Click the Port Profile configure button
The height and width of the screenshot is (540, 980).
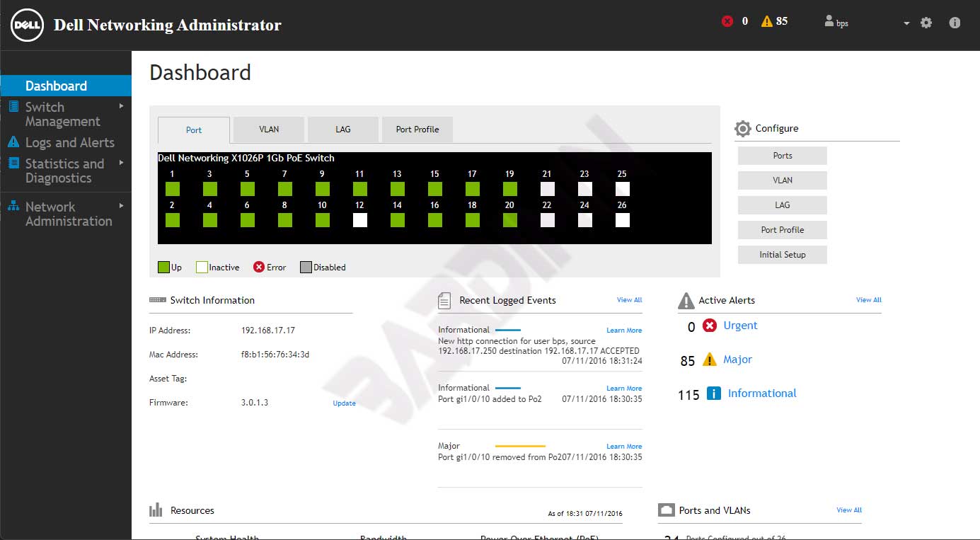tap(783, 230)
